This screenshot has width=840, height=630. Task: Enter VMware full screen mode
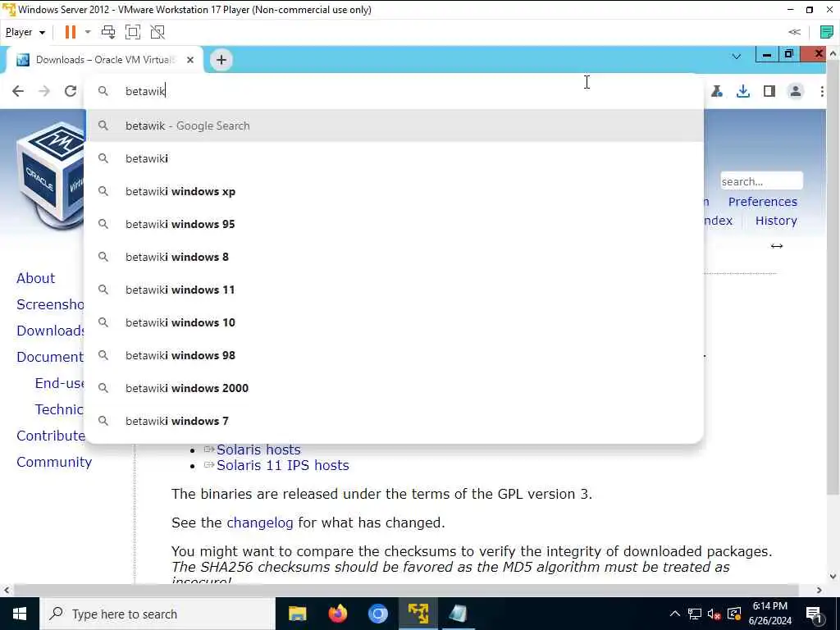point(133,32)
